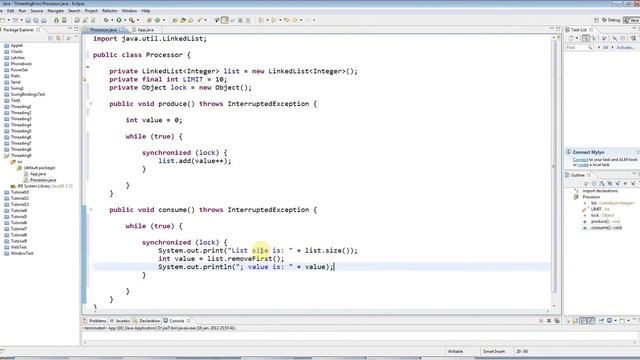The width and height of the screenshot is (640, 360).
Task: Open the Debug launch dropdown arrow
Action: coord(112,20)
